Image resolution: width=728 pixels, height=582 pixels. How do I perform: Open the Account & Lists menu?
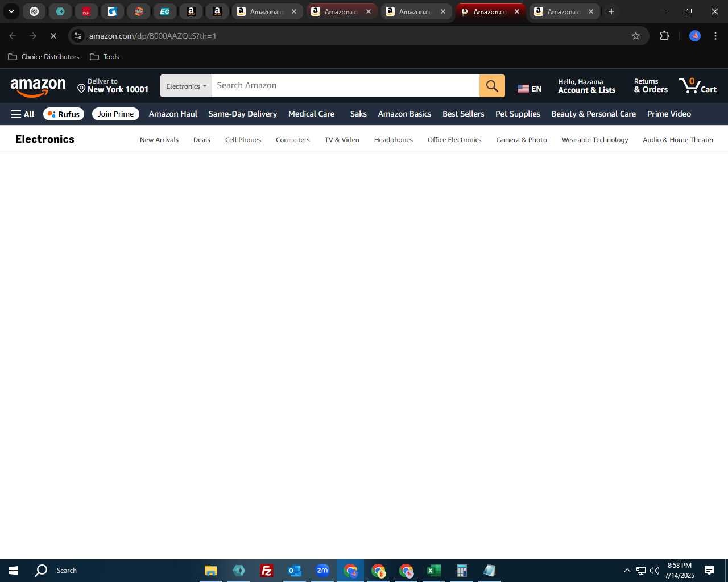pyautogui.click(x=586, y=86)
